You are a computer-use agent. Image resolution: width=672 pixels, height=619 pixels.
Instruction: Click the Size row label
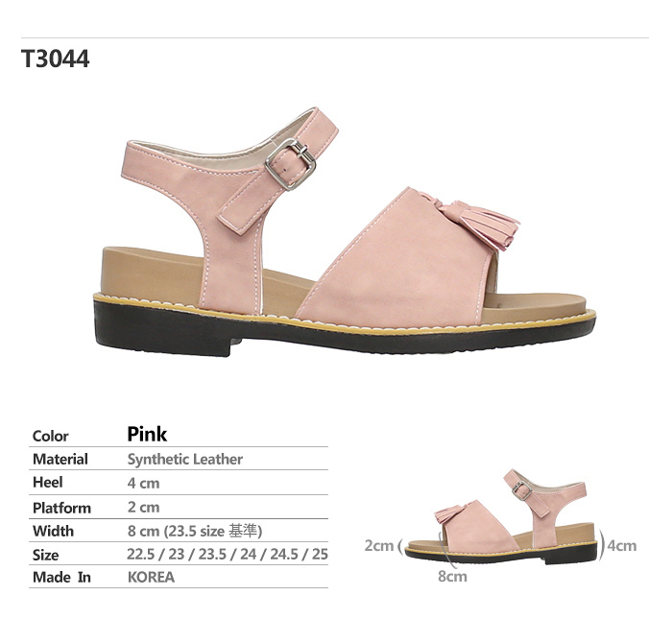pos(45,555)
